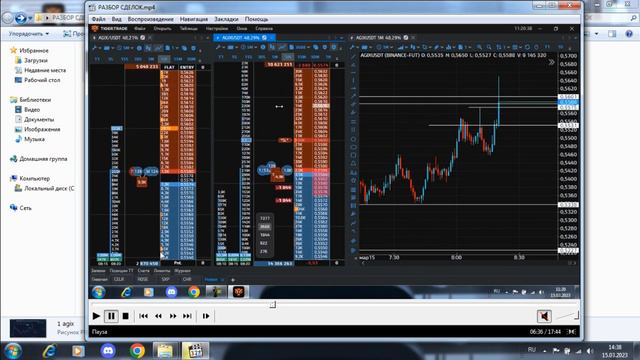Fast-forward the video with the double-right arrows
The height and width of the screenshot is (360, 640).
click(x=173, y=316)
